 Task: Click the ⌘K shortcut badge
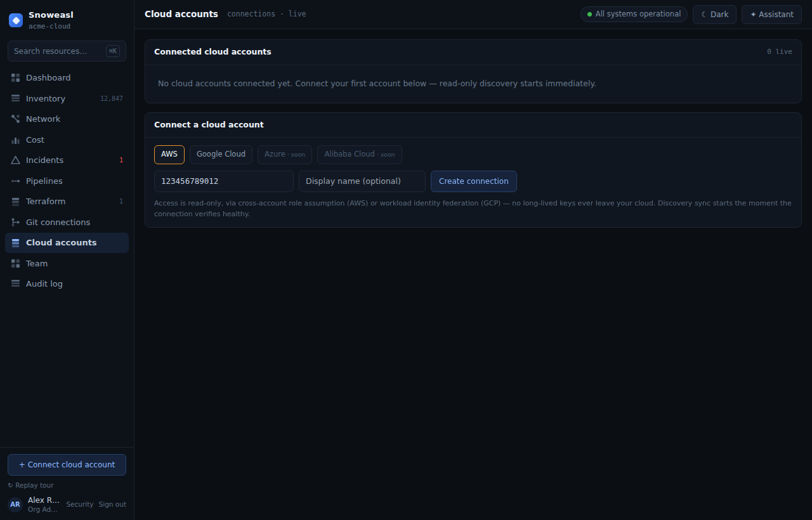click(x=113, y=51)
